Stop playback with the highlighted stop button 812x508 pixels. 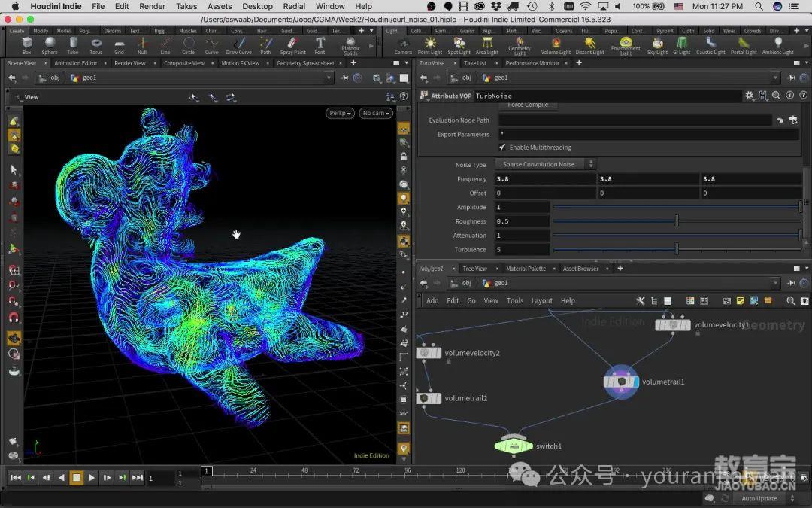pos(76,477)
